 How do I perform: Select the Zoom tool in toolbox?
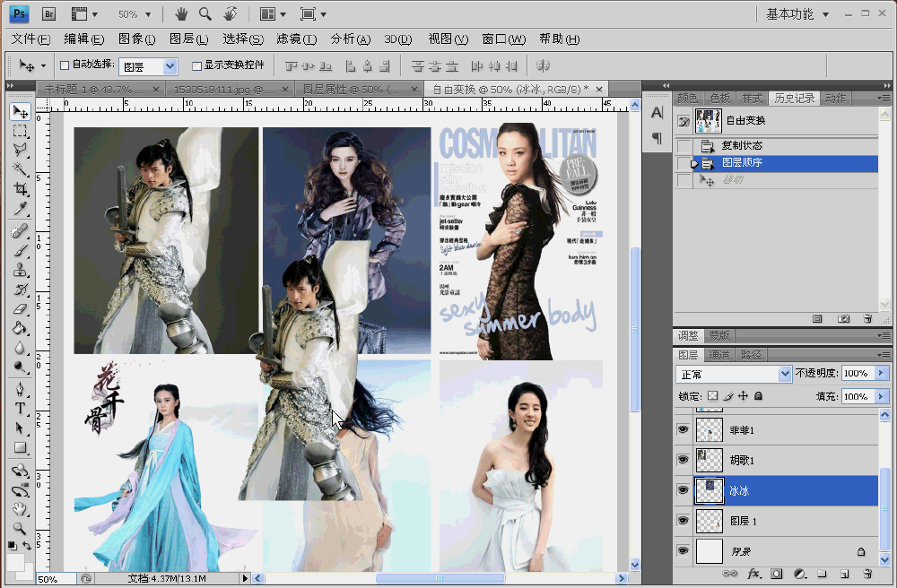pos(20,528)
